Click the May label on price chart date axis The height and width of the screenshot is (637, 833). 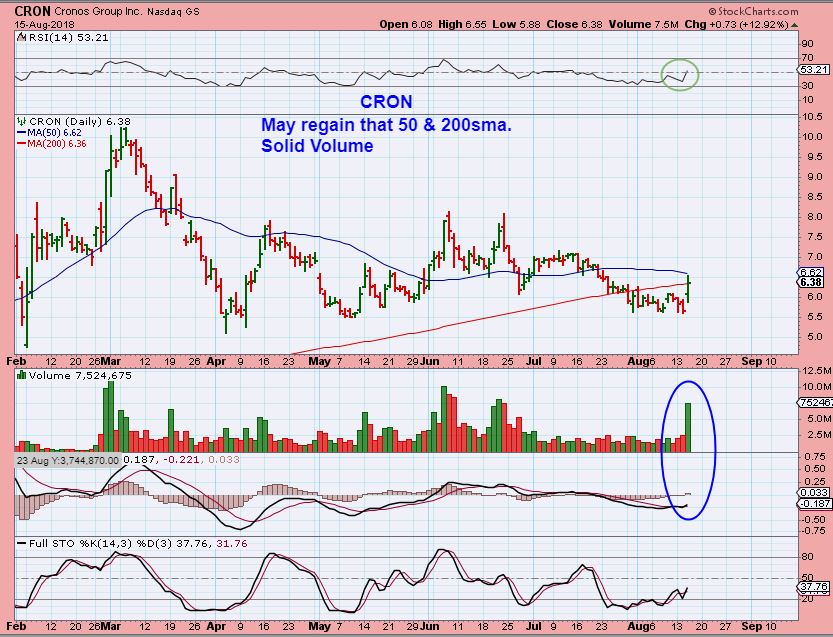coord(319,361)
